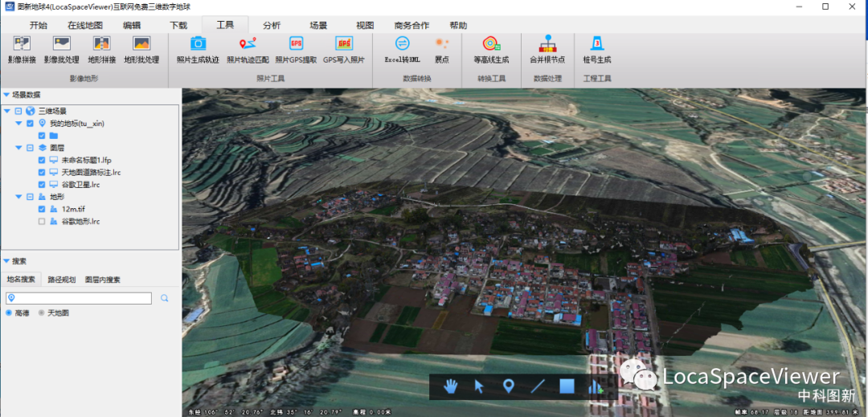
Task: Uncheck the 我的地标(tu__xin) checkbox
Action: click(x=30, y=123)
